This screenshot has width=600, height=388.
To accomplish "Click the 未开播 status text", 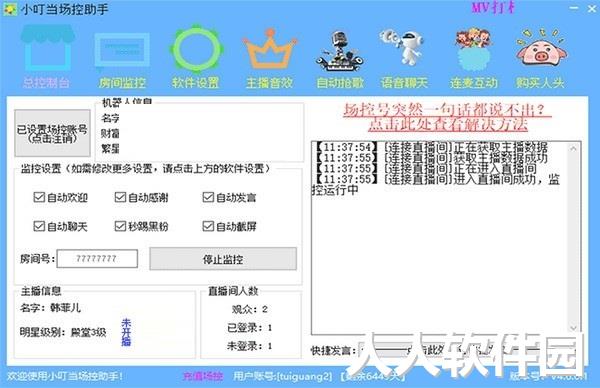I will [x=126, y=332].
